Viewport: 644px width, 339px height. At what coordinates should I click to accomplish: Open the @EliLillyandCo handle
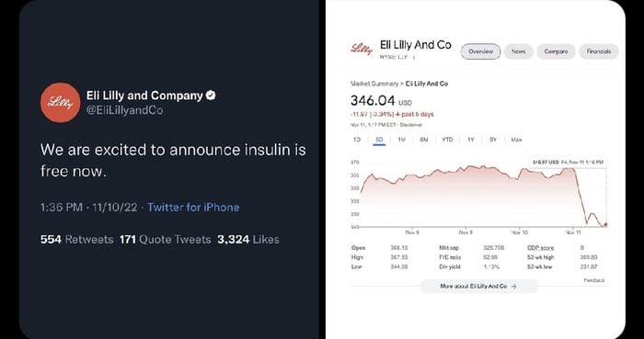pyautogui.click(x=124, y=110)
